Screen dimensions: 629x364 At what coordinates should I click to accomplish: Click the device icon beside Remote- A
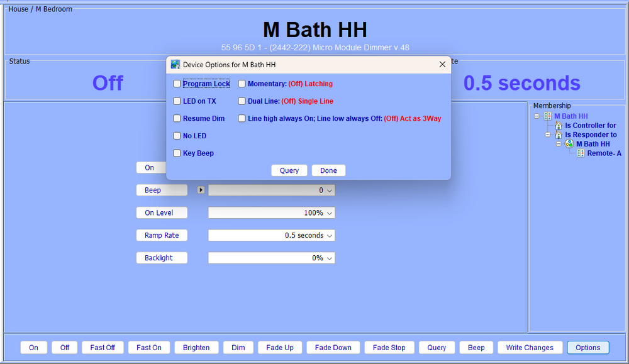(x=581, y=153)
